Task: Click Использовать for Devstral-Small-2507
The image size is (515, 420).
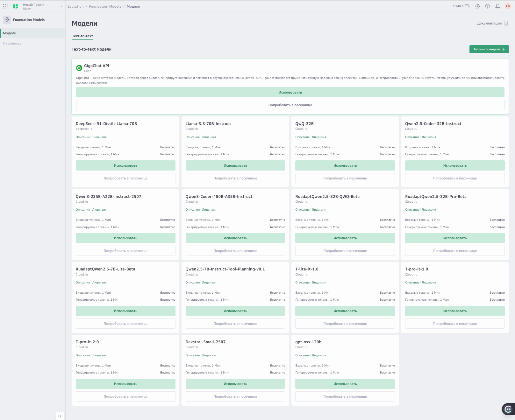Action: (x=235, y=384)
